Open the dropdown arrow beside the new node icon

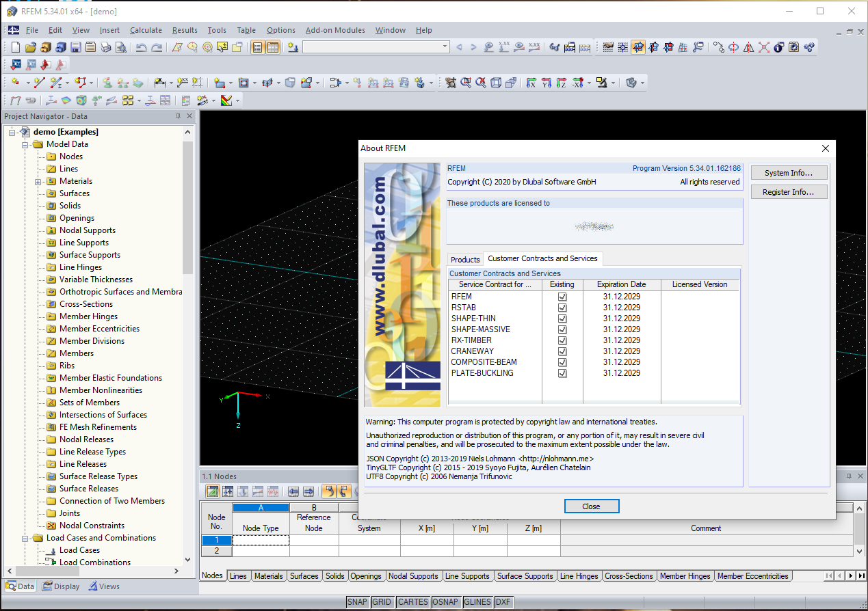point(27,83)
